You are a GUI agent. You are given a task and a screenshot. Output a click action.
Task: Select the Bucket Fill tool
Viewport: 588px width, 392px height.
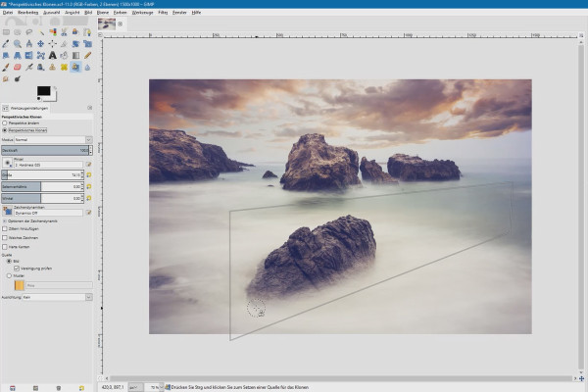click(x=64, y=56)
